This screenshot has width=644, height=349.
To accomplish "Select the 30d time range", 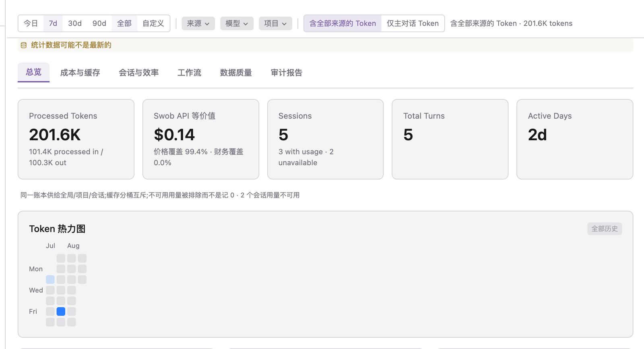I will [x=75, y=23].
